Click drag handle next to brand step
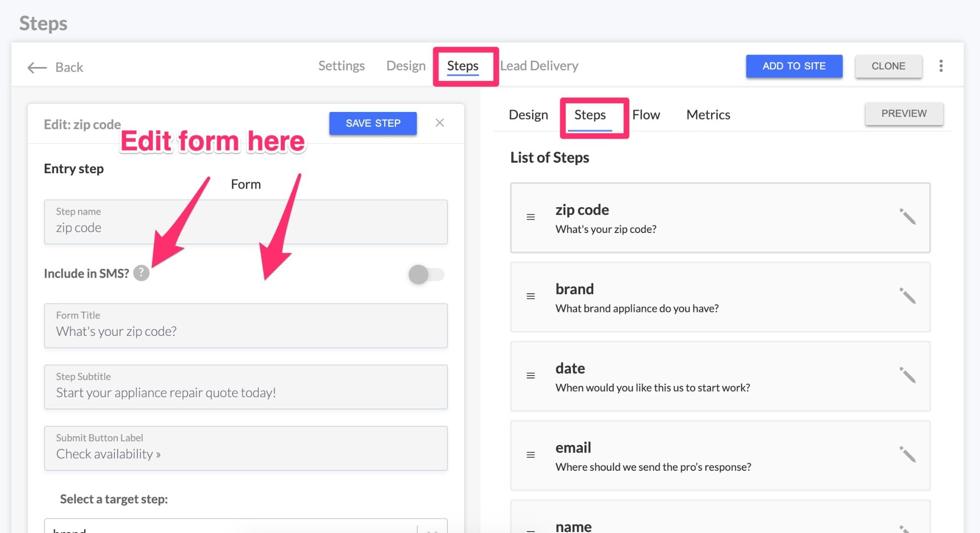980x533 pixels. [531, 297]
